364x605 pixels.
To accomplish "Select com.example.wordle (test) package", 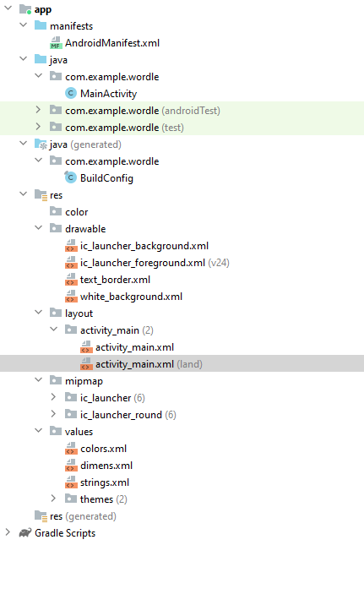I will pos(124,128).
